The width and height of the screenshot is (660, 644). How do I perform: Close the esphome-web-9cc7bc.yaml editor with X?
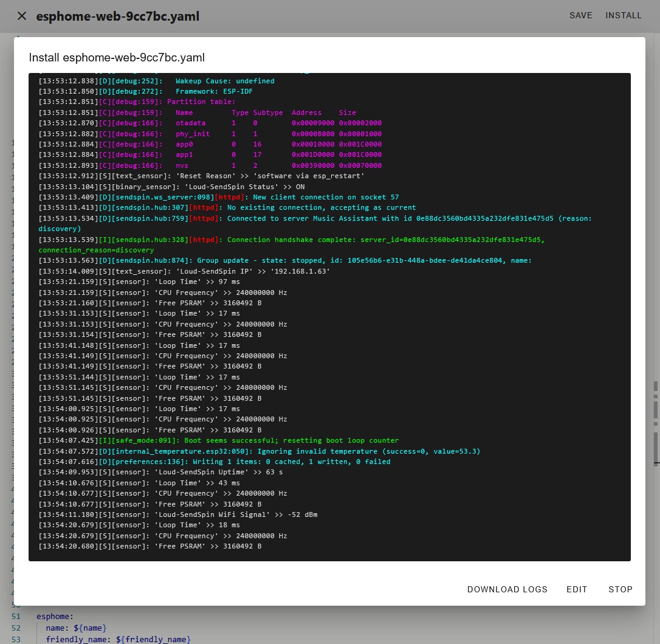pyautogui.click(x=22, y=16)
